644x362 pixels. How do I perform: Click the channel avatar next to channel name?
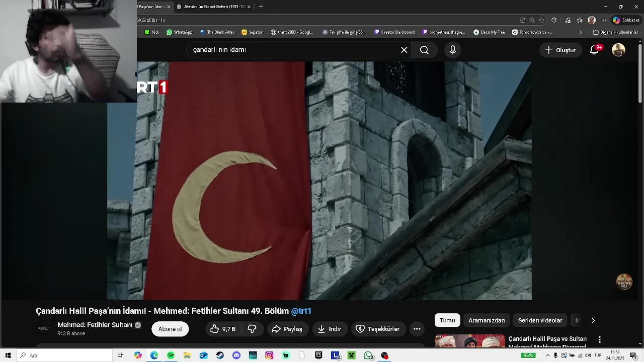tap(44, 329)
